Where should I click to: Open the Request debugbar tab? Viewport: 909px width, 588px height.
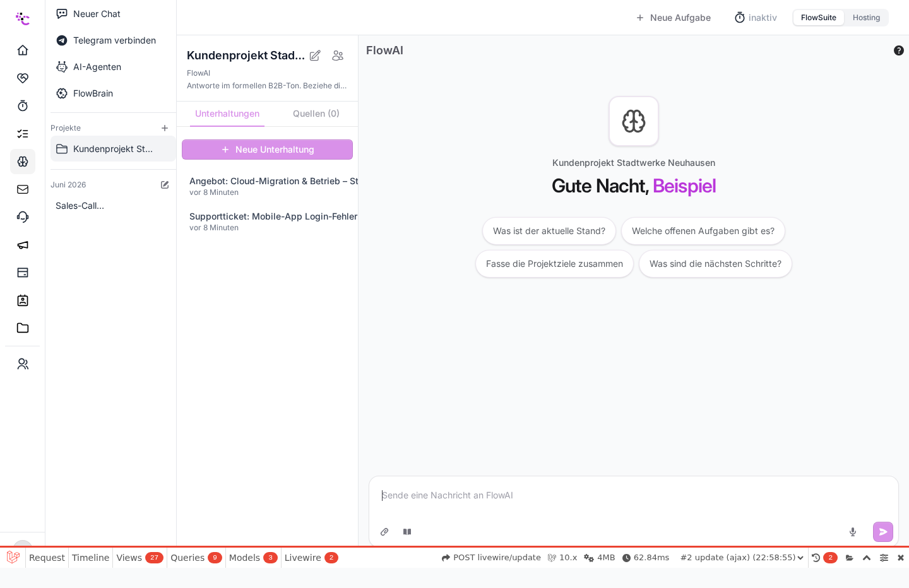click(47, 558)
